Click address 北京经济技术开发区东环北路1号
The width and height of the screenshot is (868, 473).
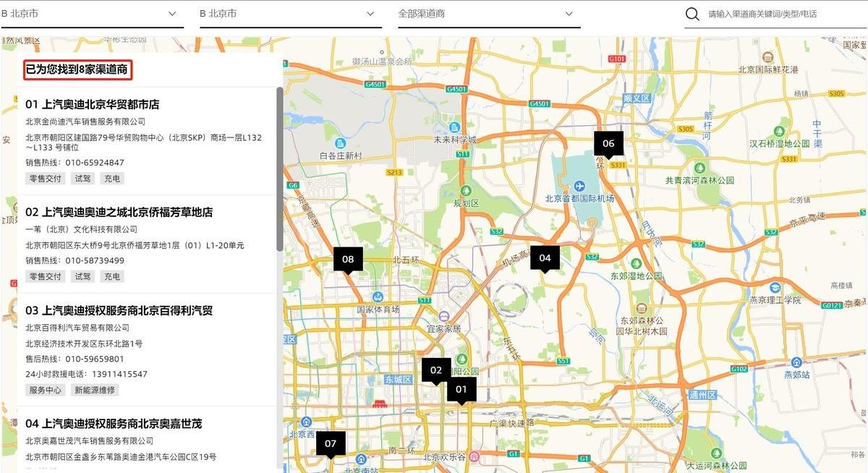point(84,344)
